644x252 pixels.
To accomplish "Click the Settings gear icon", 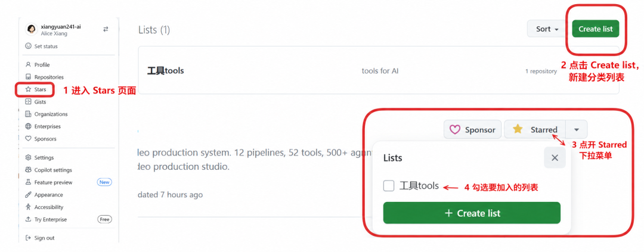I will coord(29,157).
